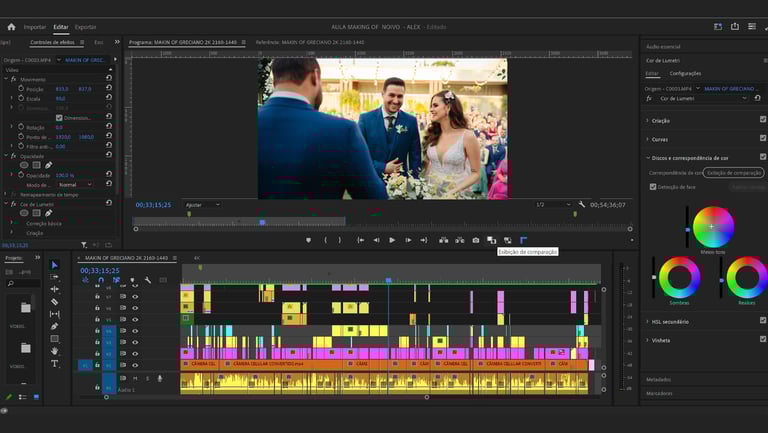Go to the Home screen icon
This screenshot has width=768, height=433.
11,27
